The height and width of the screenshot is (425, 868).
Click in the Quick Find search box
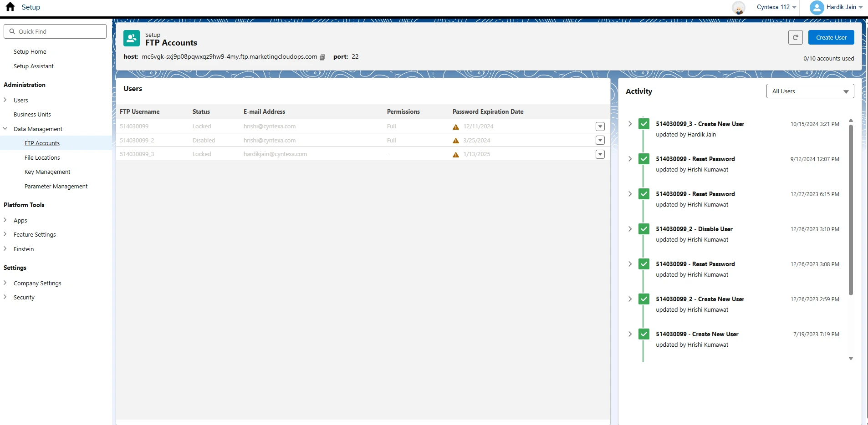[x=55, y=31]
